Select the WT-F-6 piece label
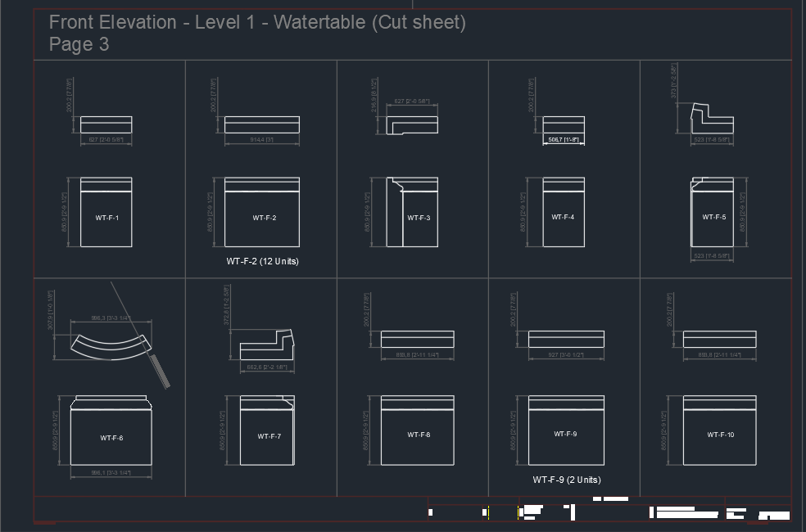 click(x=111, y=438)
